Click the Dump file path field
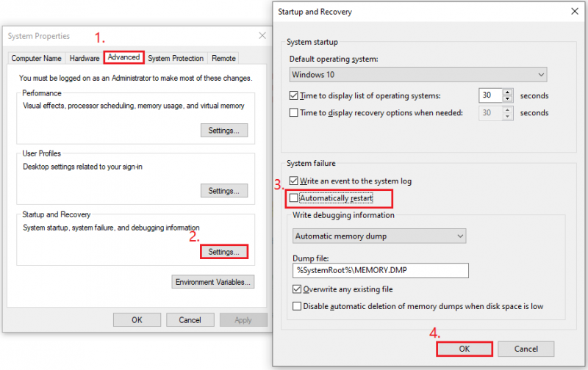 click(x=381, y=270)
